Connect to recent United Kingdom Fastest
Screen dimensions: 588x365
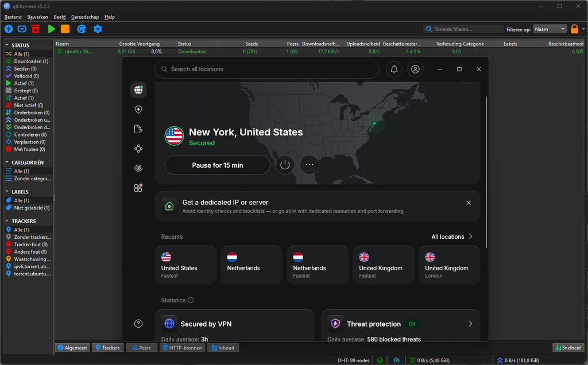pos(383,265)
